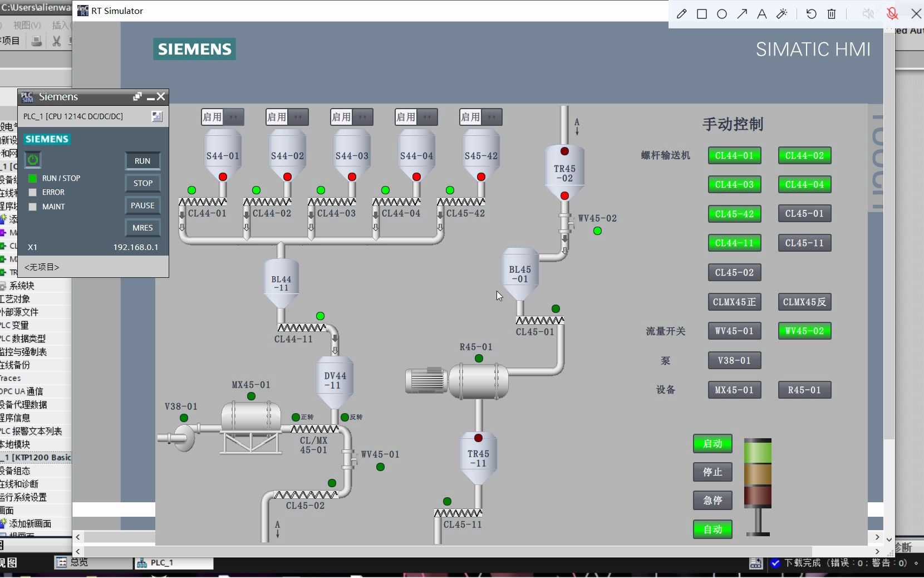Screen dimensions: 924x578
Task: Switch PLCSIM to project view icon
Action: 157,116
